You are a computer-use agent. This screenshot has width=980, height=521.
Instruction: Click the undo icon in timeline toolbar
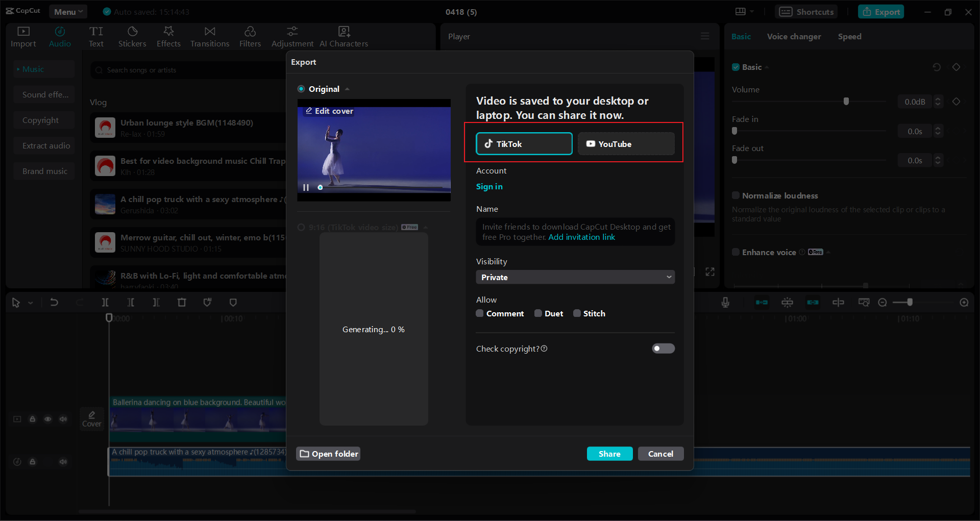(54, 303)
